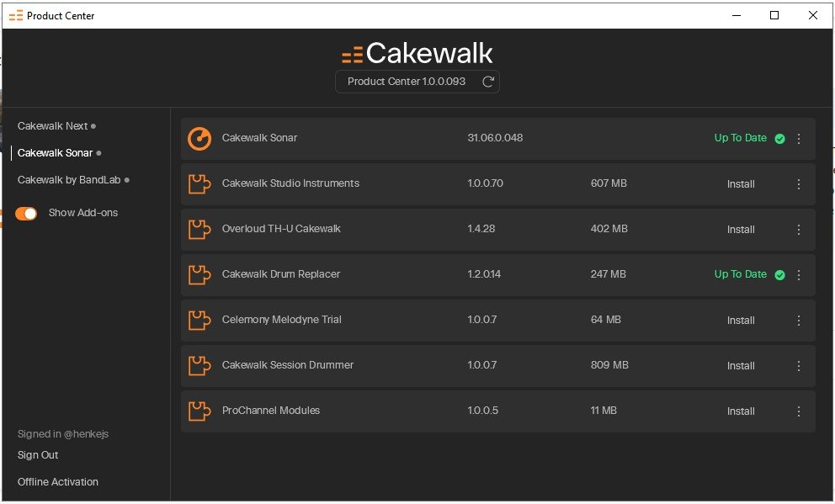This screenshot has width=835, height=504.
Task: Install Celemony Melodyne Trial
Action: [x=741, y=321]
